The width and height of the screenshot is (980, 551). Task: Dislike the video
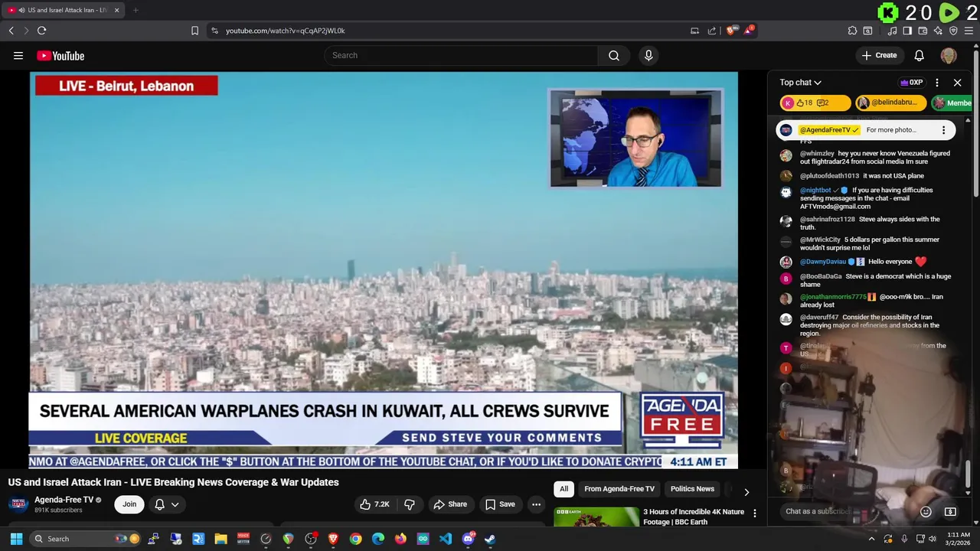(410, 504)
